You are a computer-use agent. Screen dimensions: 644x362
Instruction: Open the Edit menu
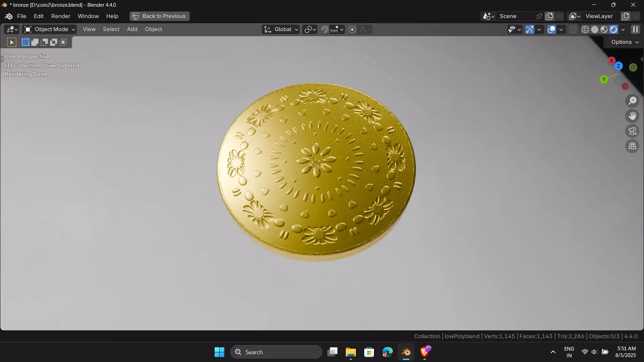point(39,16)
